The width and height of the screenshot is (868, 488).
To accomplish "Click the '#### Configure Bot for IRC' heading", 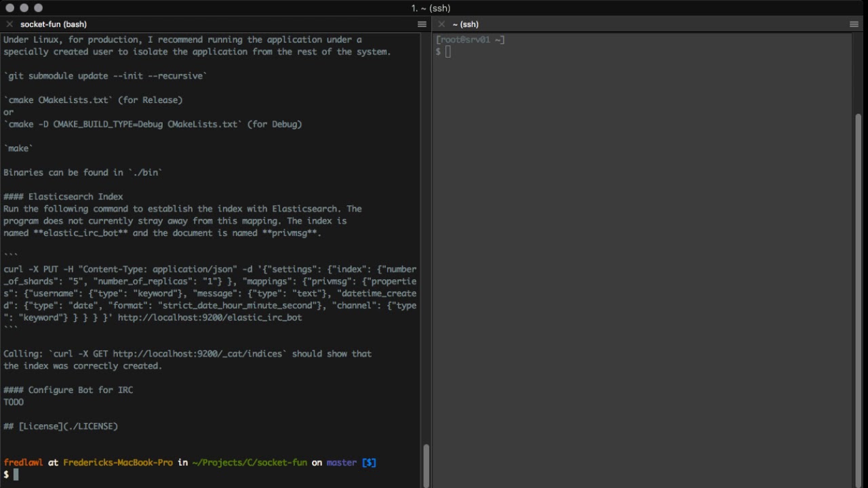I will point(68,390).
